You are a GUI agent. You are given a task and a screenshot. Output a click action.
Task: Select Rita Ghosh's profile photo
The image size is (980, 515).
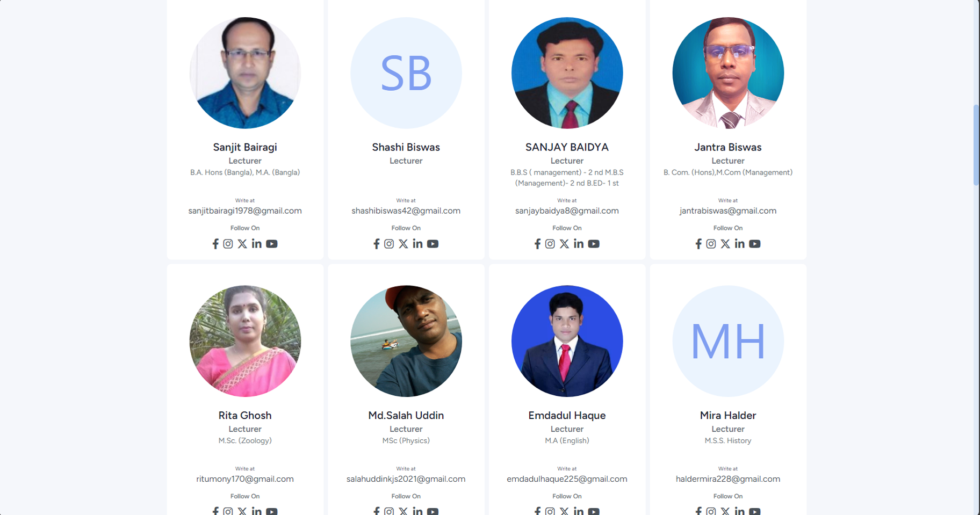point(245,341)
